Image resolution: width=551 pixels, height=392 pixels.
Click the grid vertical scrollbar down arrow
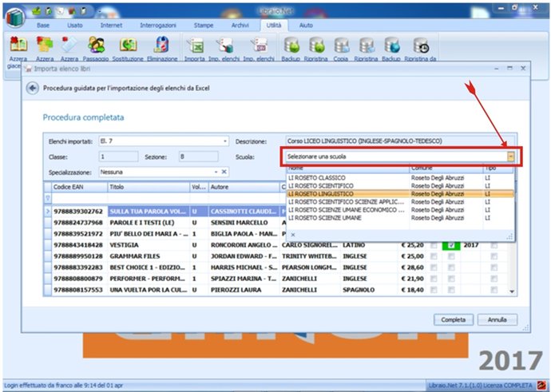pos(512,291)
